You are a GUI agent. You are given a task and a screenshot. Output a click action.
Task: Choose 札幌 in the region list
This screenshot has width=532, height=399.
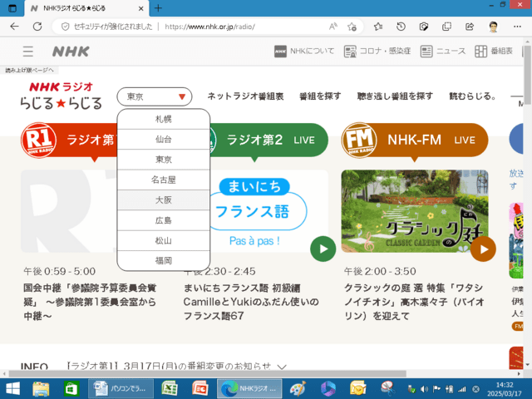(x=163, y=119)
